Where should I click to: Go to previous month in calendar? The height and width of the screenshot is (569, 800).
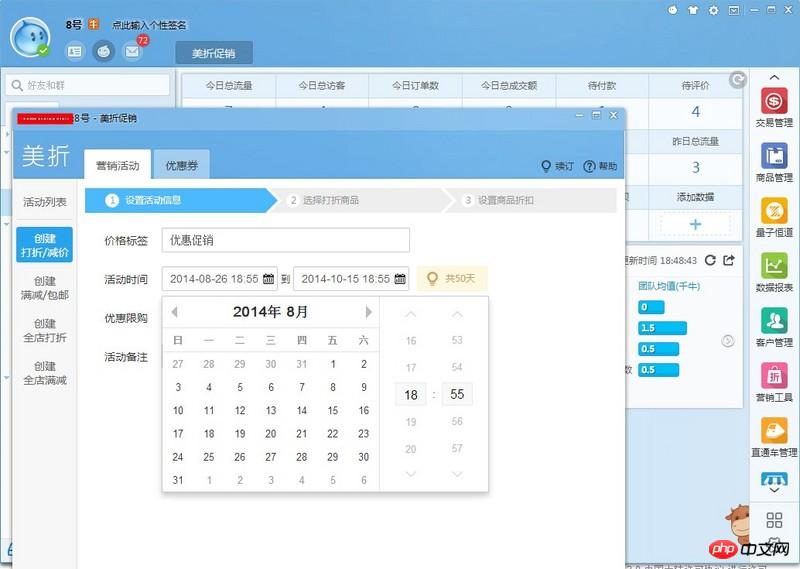pos(174,312)
